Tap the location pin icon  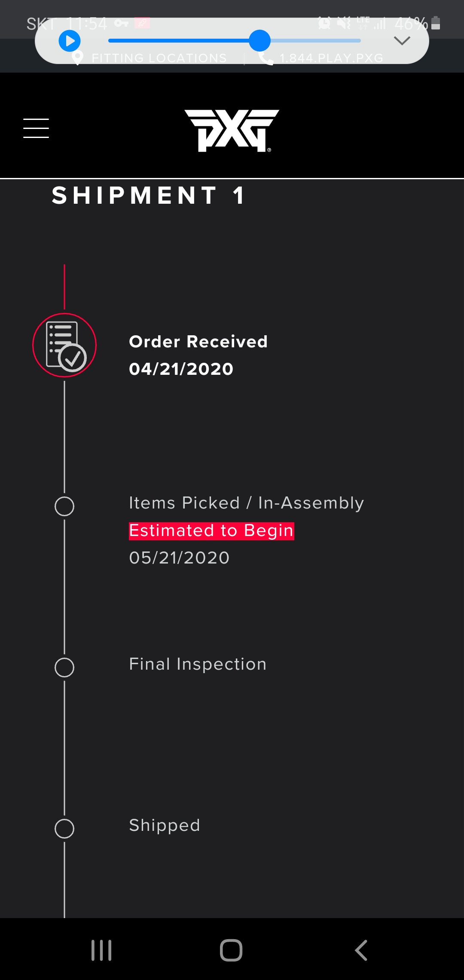coord(77,58)
